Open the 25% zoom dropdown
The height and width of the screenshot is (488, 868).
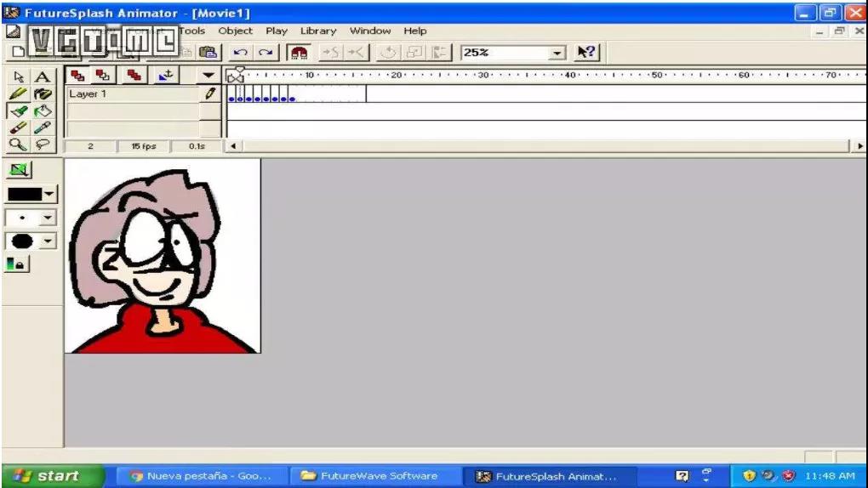tap(557, 53)
